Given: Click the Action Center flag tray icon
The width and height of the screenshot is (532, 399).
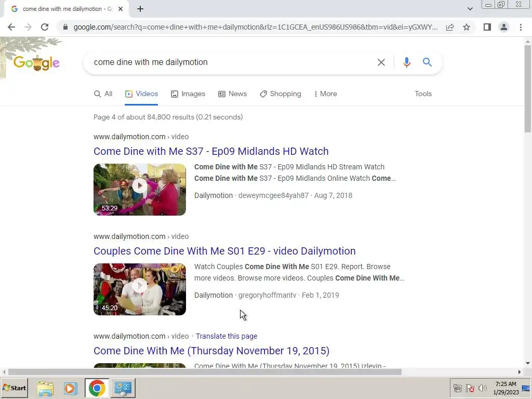Looking at the screenshot, I should pyautogui.click(x=470, y=388).
